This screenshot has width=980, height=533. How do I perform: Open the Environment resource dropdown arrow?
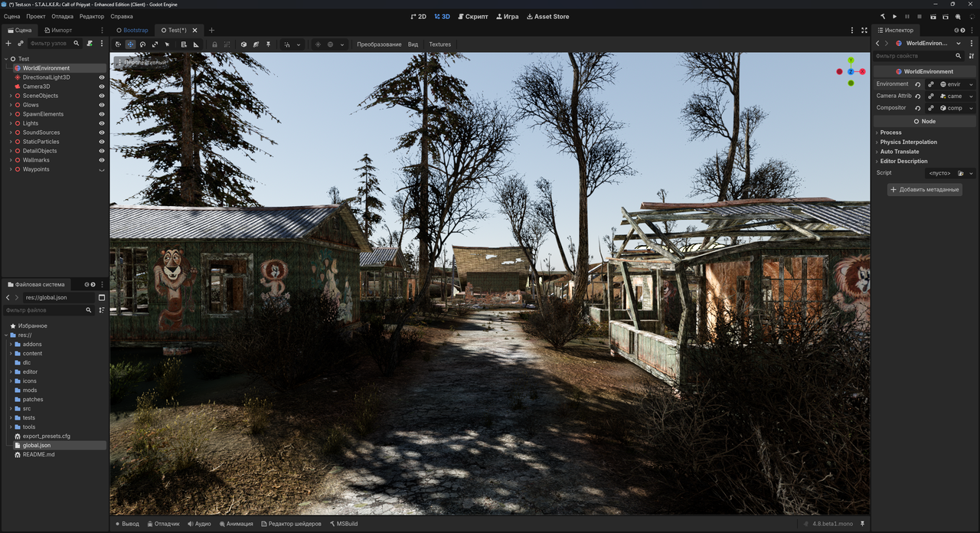coord(972,84)
